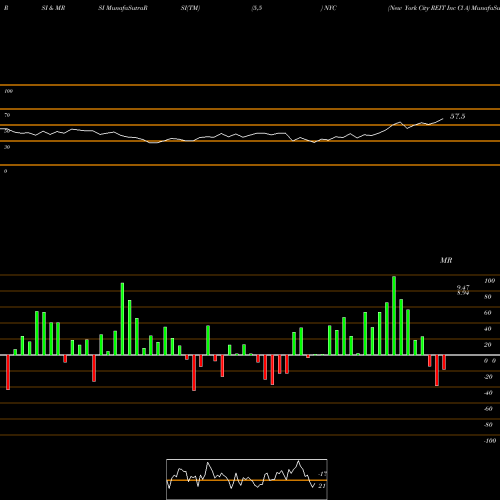Click the ') NYC' ticker label
Image resolution: width=500 pixels, height=500 pixels.
(x=329, y=8)
